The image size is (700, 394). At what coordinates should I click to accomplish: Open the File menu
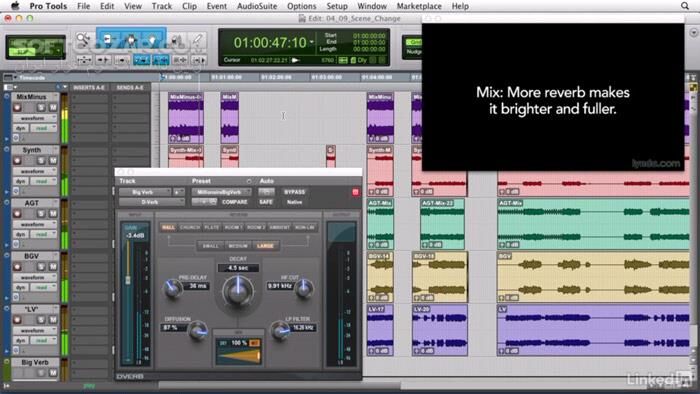(83, 6)
